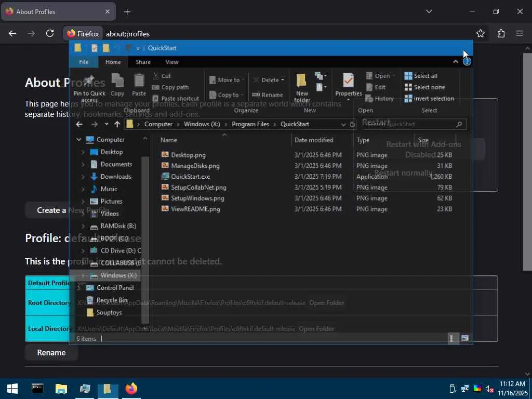
Task: Open the Copy to dropdown
Action: 227,95
